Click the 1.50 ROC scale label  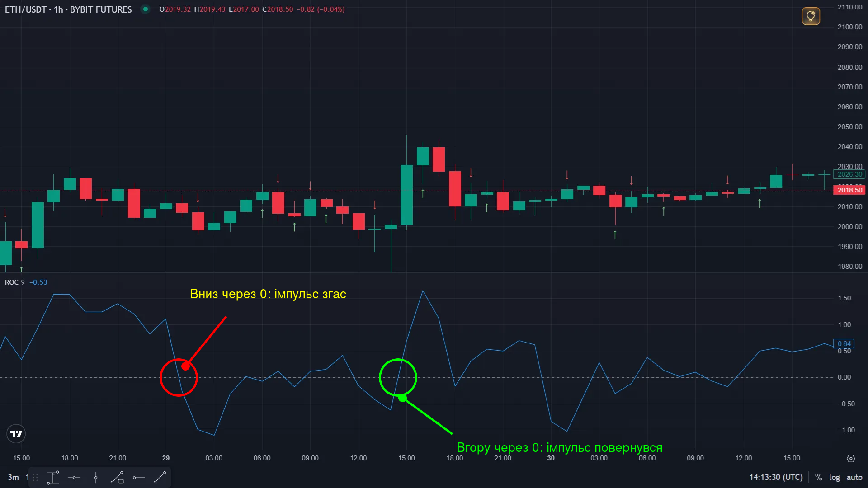click(844, 298)
